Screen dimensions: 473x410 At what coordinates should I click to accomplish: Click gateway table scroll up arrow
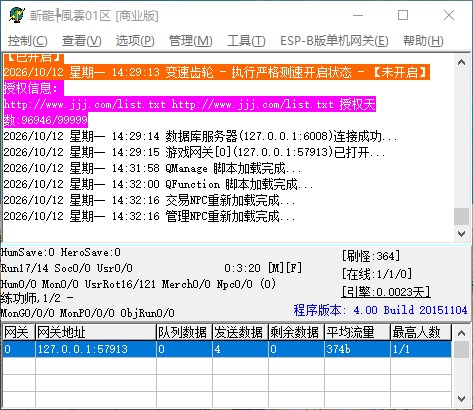pyautogui.click(x=462, y=333)
